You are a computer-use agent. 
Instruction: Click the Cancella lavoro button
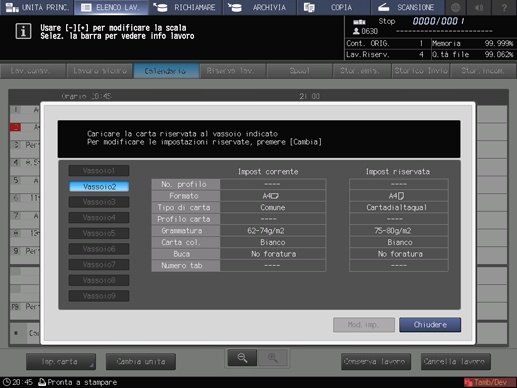tap(456, 362)
